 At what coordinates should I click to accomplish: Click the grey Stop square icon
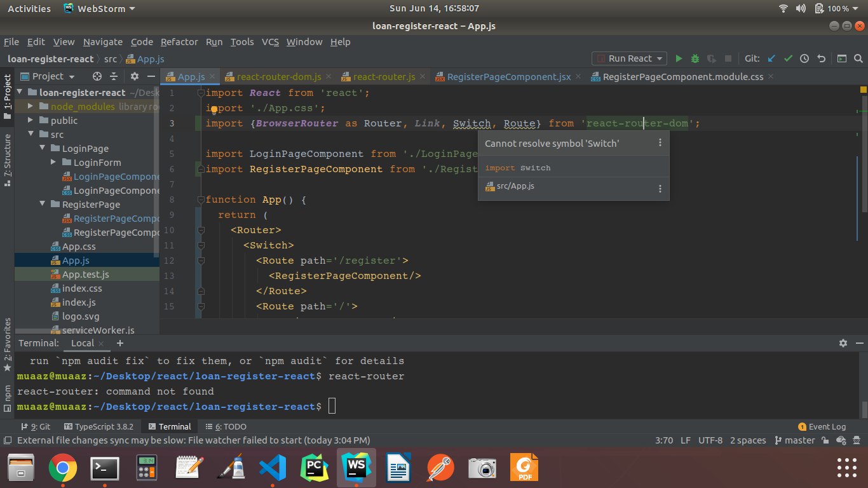(x=728, y=58)
